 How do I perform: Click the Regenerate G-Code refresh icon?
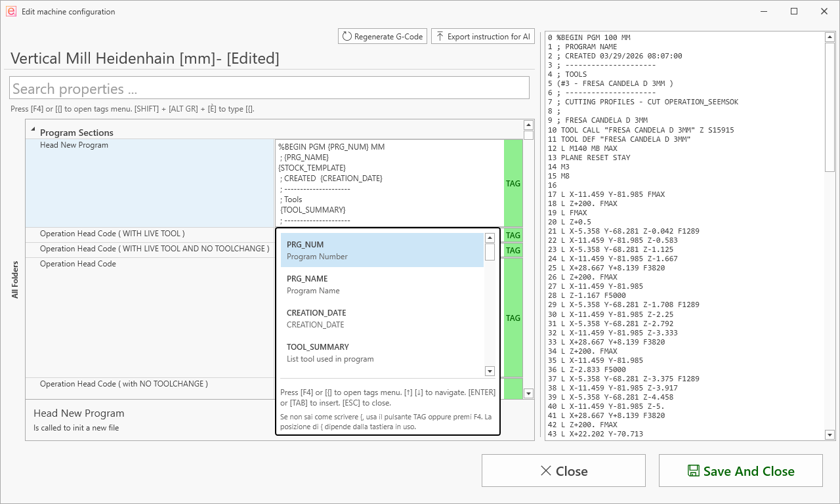tap(347, 37)
